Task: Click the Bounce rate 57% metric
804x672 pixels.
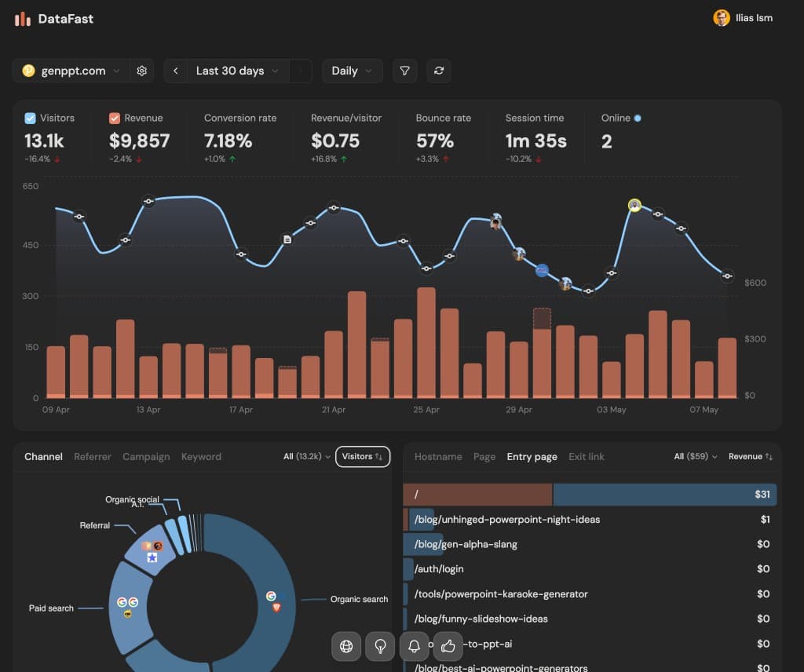Action: coord(443,137)
